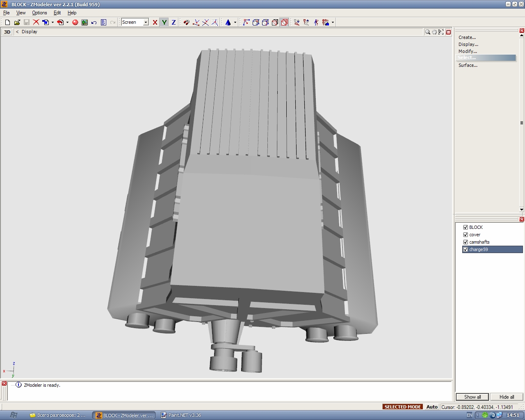Expand the Create... command group

point(467,37)
